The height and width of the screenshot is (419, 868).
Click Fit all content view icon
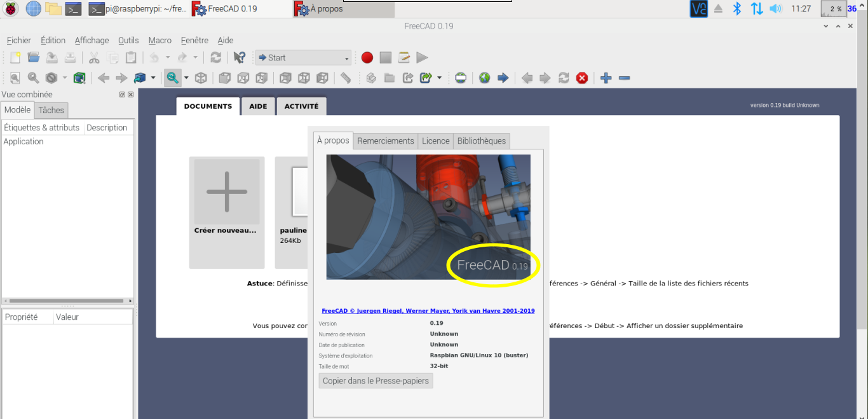[15, 78]
